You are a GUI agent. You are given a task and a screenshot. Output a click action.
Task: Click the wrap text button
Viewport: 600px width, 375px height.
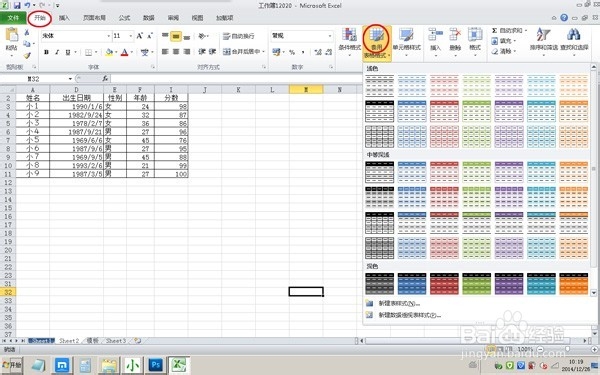click(x=238, y=36)
